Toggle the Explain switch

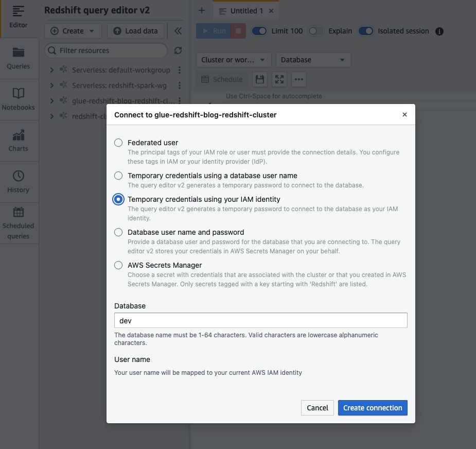point(315,31)
